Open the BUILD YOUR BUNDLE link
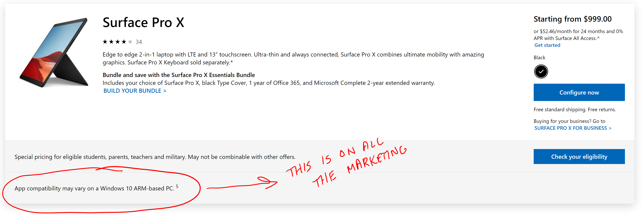This screenshot has height=216, width=644. (135, 91)
